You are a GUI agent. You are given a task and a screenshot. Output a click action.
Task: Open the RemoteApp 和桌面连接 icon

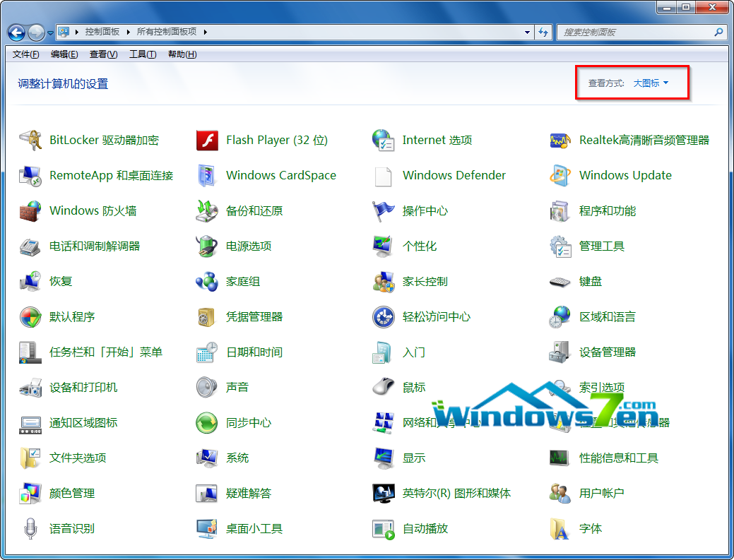[x=30, y=175]
